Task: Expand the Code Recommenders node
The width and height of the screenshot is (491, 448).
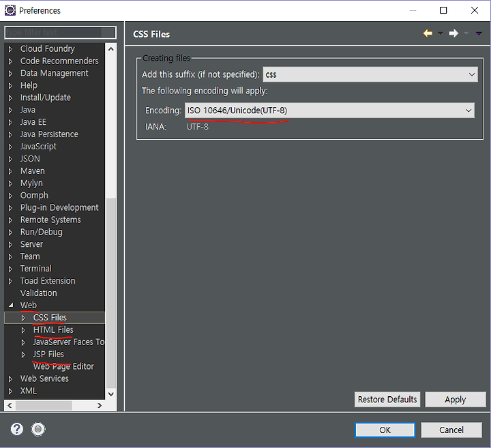Action: pyautogui.click(x=10, y=61)
